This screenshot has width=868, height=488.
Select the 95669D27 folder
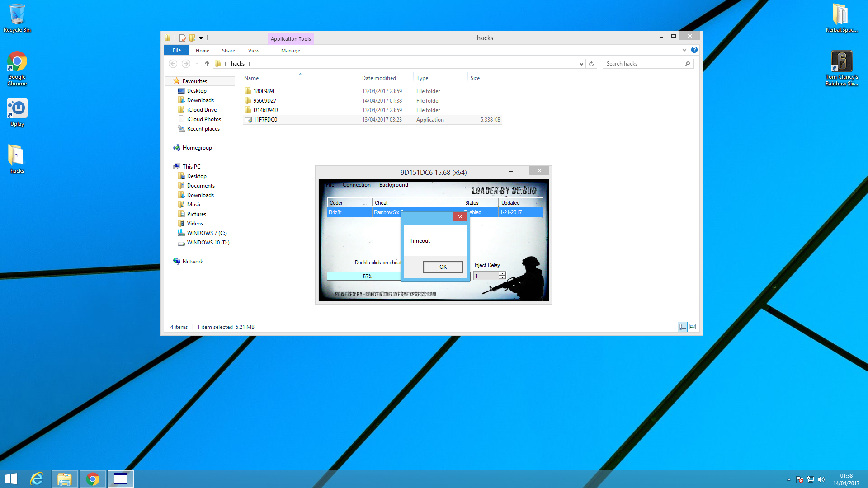coord(372,101)
